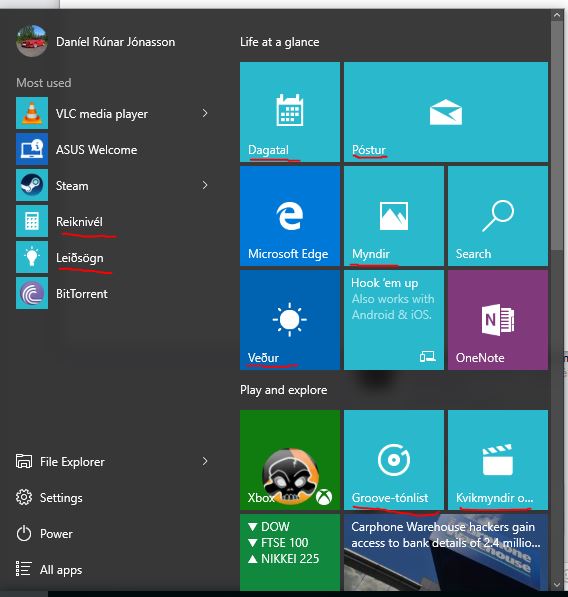Viewport: 568px width, 597px height.
Task: Show All apps list
Action: (49, 570)
